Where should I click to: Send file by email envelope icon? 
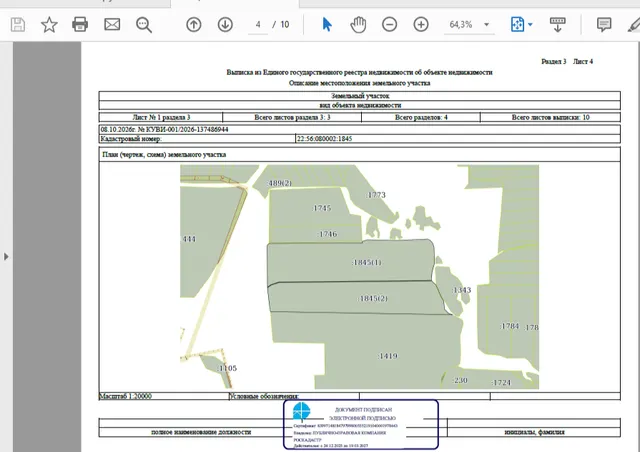click(112, 24)
